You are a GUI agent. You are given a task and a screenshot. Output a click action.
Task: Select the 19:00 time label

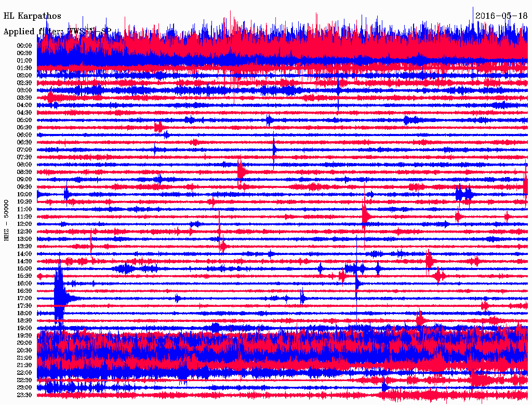click(x=24, y=328)
